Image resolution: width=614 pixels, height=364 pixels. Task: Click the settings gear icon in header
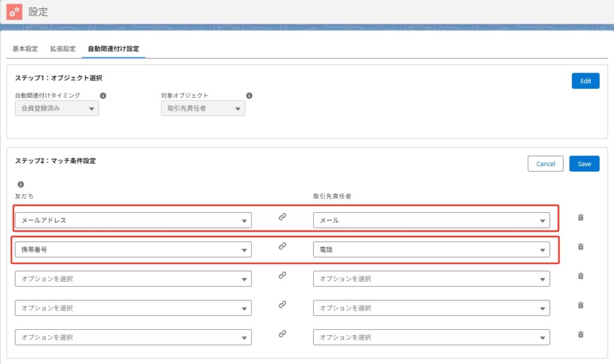[x=14, y=11]
